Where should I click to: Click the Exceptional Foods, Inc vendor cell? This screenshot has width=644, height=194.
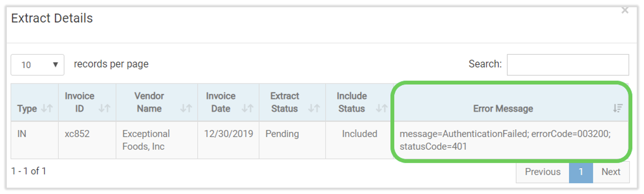coord(146,140)
